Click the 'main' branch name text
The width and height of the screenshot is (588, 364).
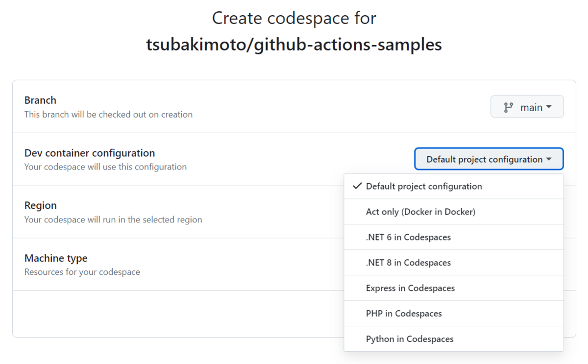531,107
